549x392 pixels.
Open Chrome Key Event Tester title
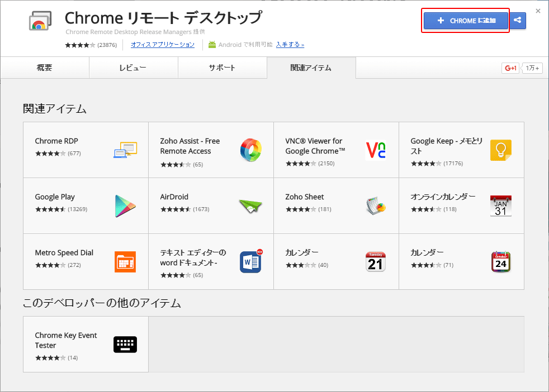[x=66, y=340]
